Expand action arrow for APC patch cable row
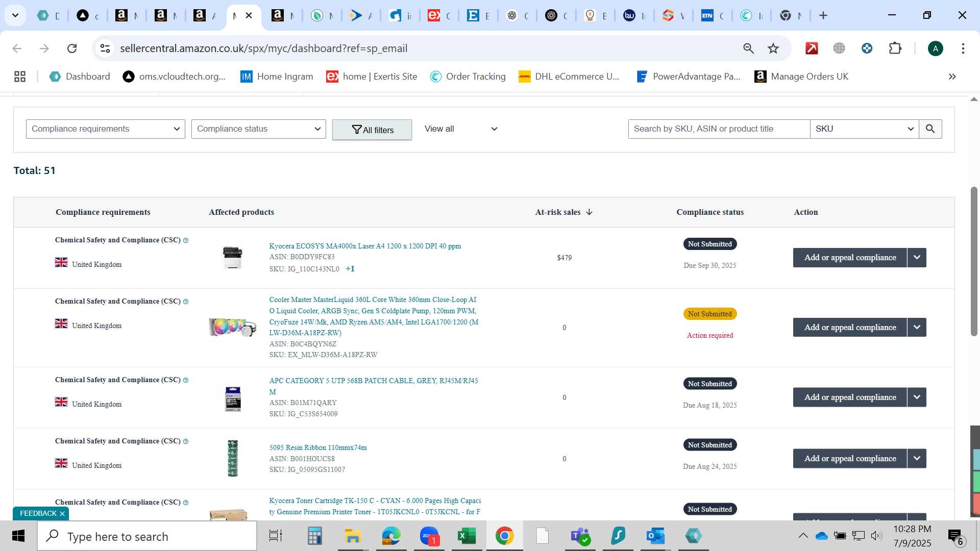 tap(917, 397)
